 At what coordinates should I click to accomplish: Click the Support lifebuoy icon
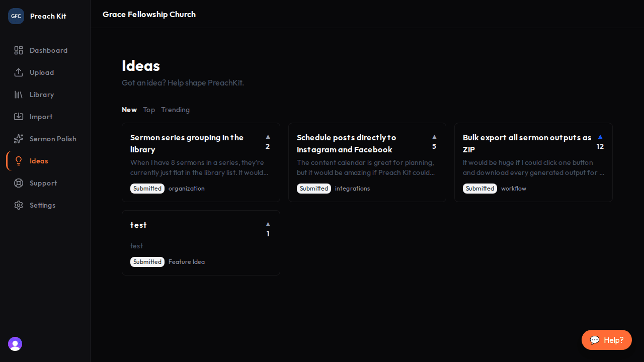tap(19, 183)
